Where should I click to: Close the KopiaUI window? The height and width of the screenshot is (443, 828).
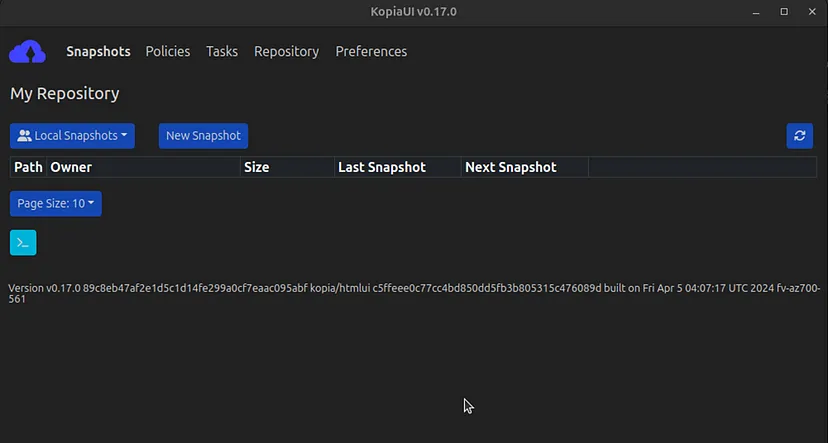(x=811, y=11)
